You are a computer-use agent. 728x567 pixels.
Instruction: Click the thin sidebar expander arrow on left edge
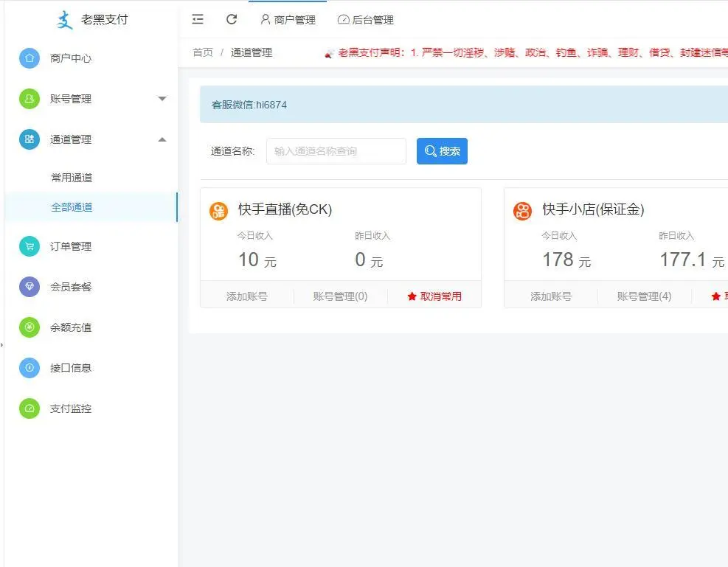3,344
